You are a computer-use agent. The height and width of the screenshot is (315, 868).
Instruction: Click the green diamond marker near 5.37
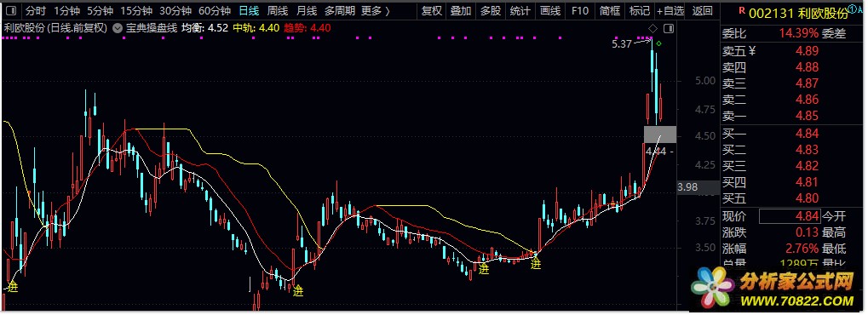pyautogui.click(x=659, y=43)
